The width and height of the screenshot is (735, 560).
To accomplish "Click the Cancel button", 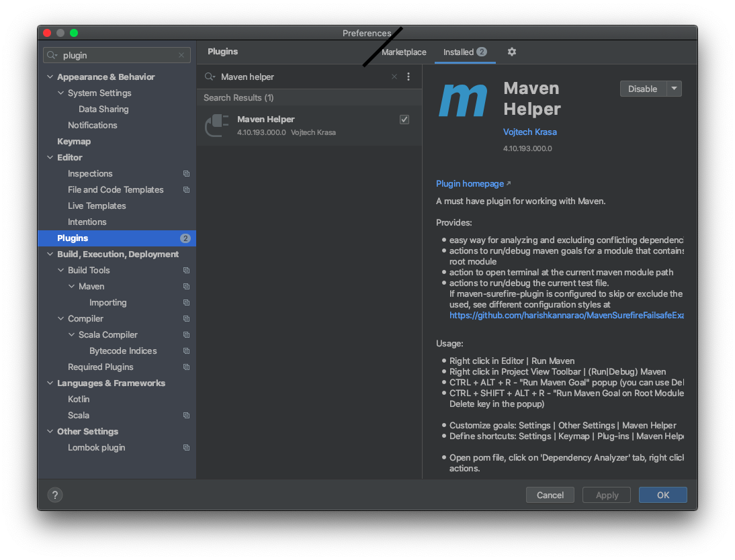I will [550, 495].
